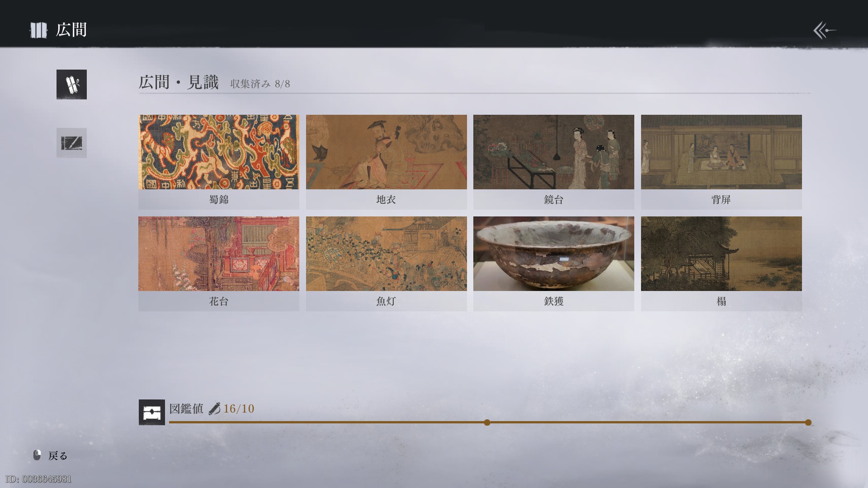The width and height of the screenshot is (868, 488).
Task: Click the middle milestone on progress bar
Action: click(487, 422)
